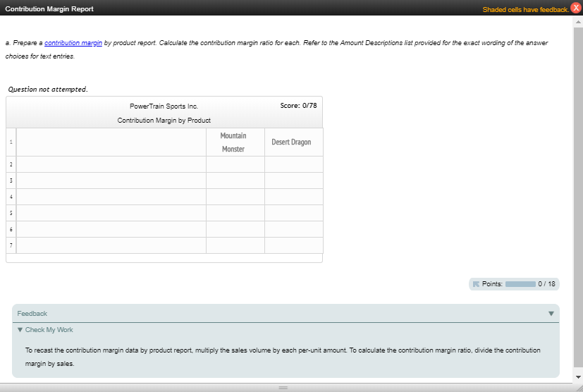Click row number 7 label
The height and width of the screenshot is (392, 583).
pyautogui.click(x=11, y=245)
